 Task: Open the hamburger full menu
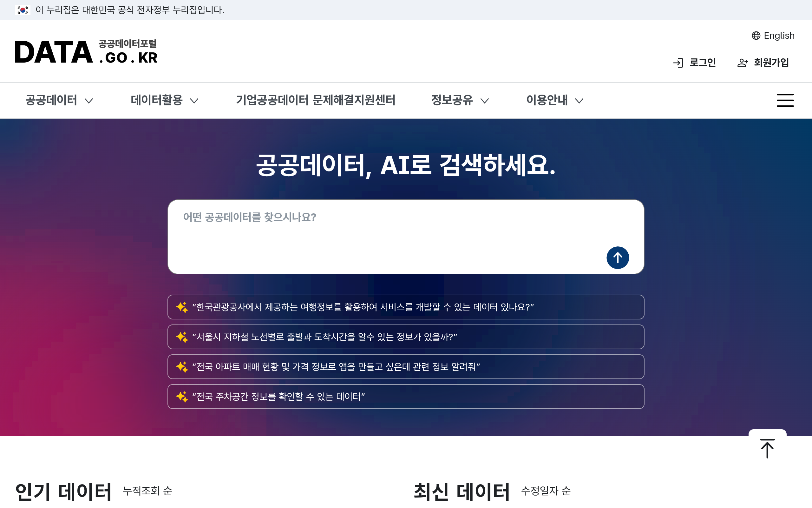click(x=785, y=100)
